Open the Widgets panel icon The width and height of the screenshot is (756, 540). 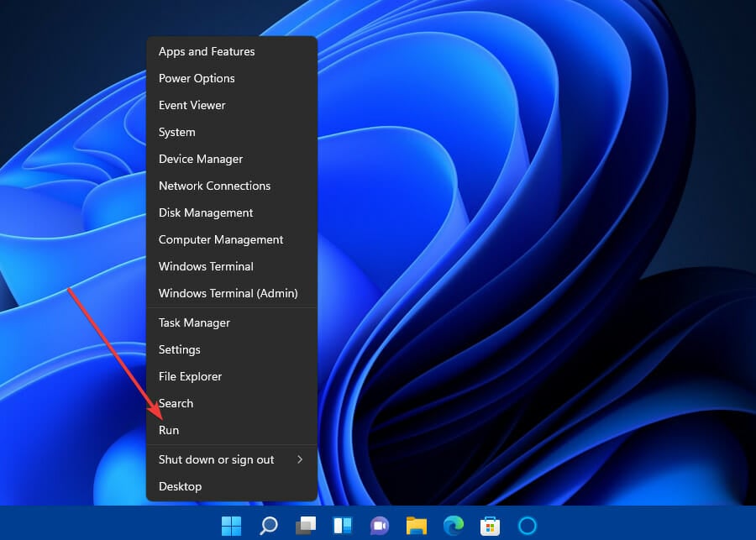click(342, 526)
